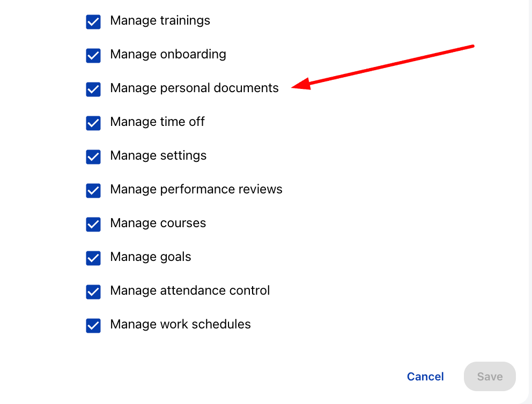Image resolution: width=532 pixels, height=404 pixels.
Task: Toggle off Manage personal documents
Action: click(x=93, y=89)
